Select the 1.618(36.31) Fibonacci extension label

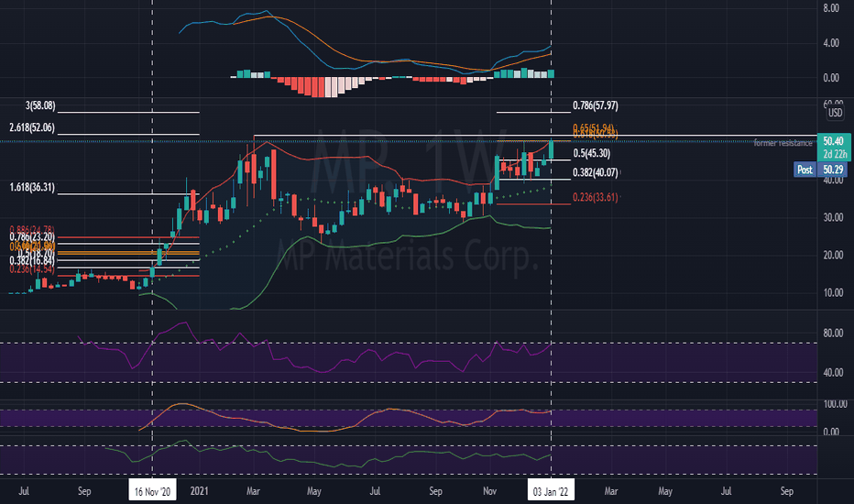point(32,188)
